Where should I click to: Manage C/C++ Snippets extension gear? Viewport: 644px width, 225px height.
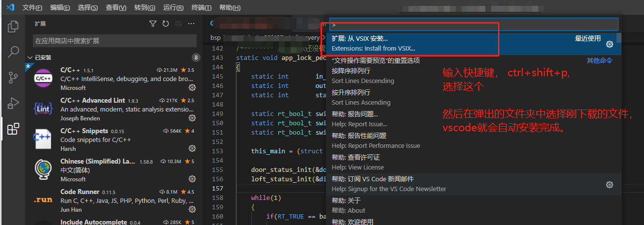pos(192,148)
